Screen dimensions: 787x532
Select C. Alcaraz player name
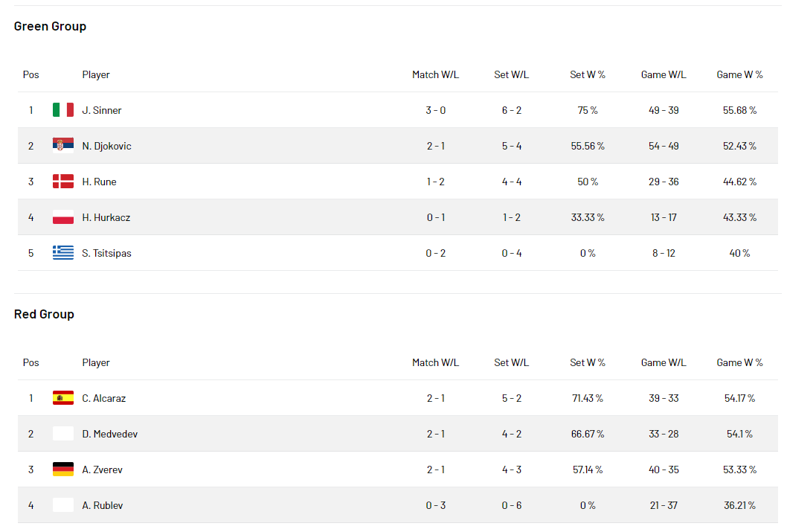click(104, 399)
